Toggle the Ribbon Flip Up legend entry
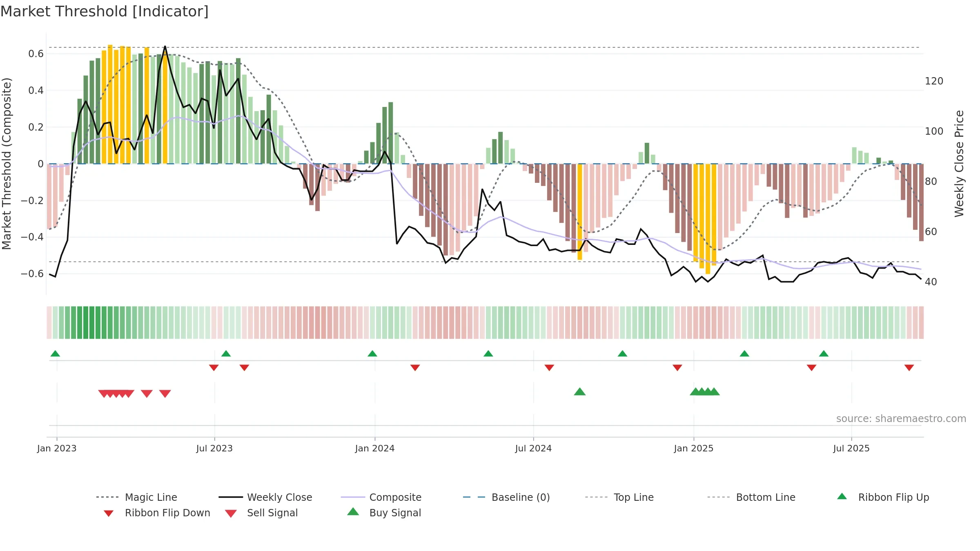 [883, 497]
